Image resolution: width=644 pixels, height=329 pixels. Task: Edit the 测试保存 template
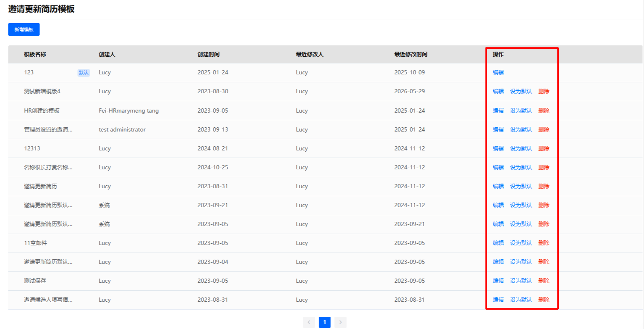498,281
